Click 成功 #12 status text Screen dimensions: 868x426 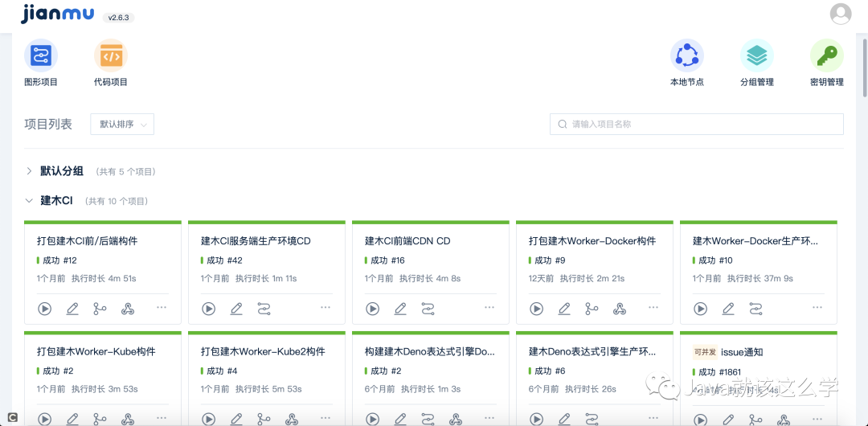click(59, 260)
